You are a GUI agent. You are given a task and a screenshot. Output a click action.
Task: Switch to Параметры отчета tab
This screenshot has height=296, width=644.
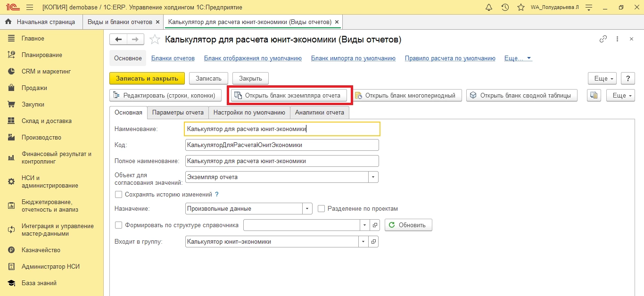coord(178,113)
